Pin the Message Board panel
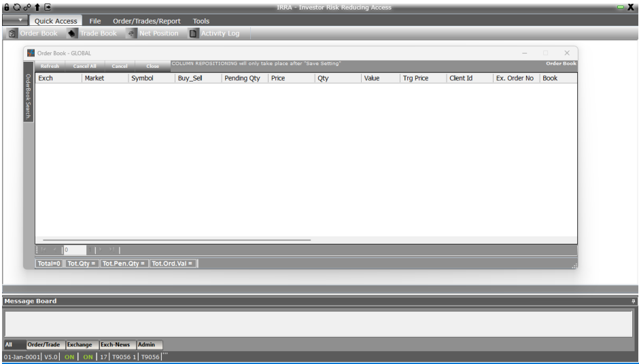 coord(633,301)
